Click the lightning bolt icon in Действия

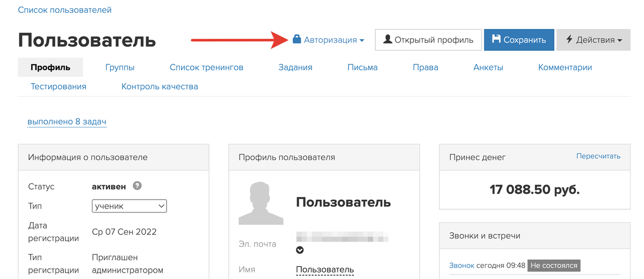pos(569,39)
